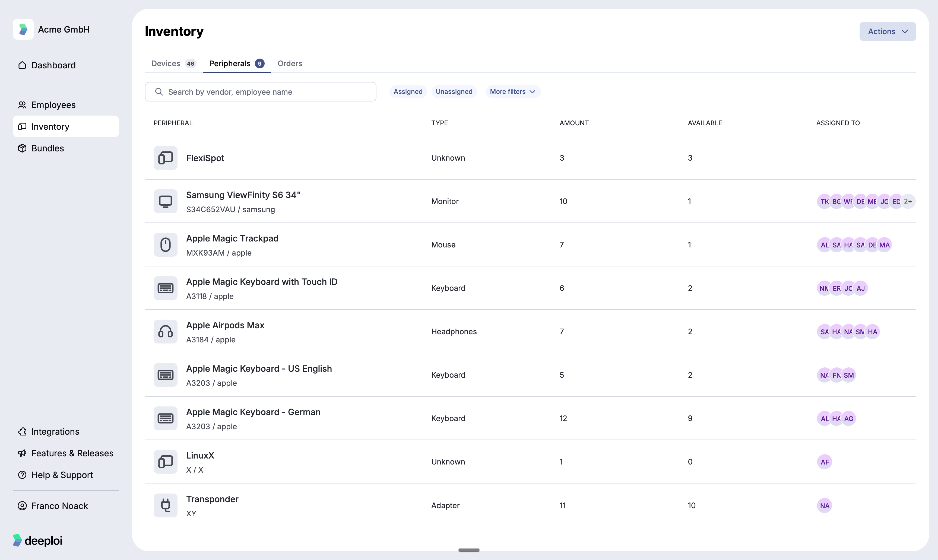This screenshot has height=560, width=938.
Task: Open the Employees page in sidebar
Action: click(x=53, y=105)
